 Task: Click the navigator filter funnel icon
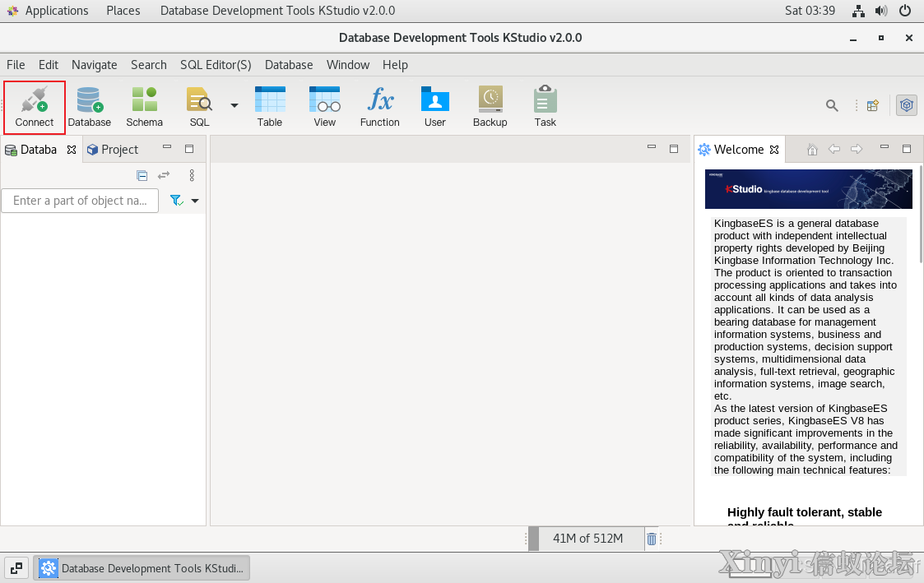[176, 201]
